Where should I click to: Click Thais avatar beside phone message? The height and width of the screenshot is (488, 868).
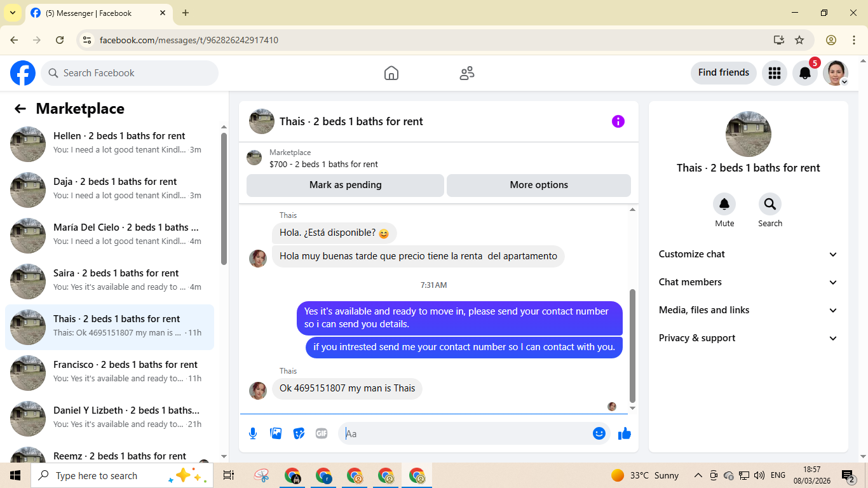(258, 390)
